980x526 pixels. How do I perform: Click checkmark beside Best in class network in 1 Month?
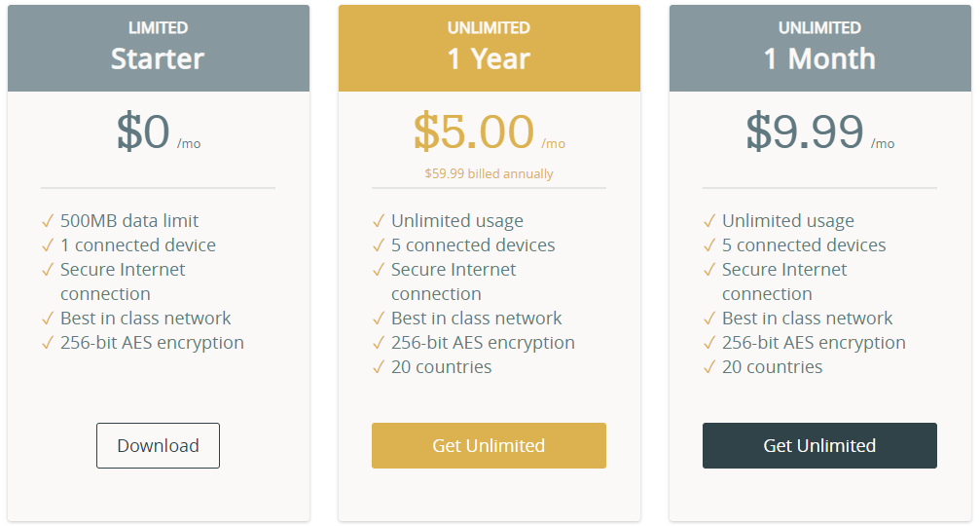(x=708, y=319)
